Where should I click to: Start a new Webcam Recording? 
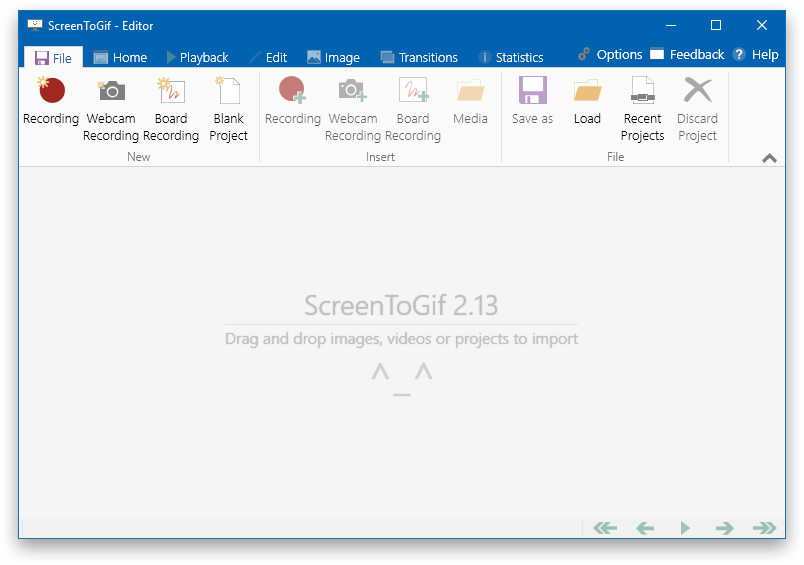111,108
